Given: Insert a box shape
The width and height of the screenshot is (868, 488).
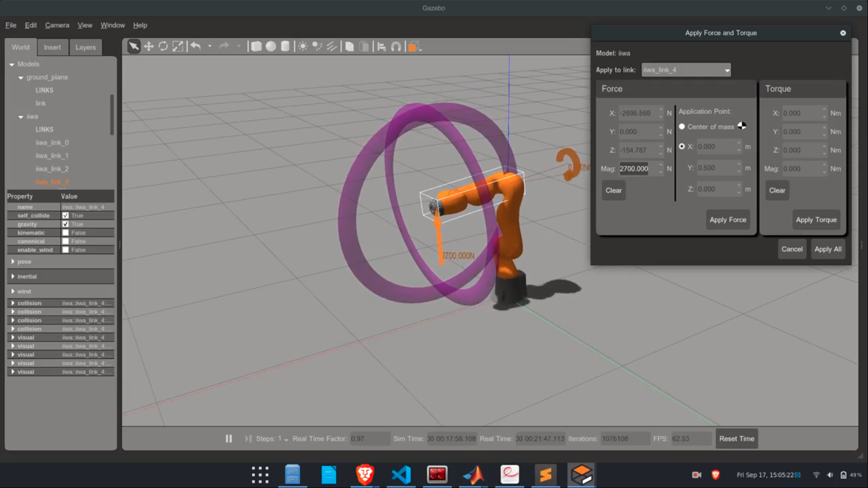Looking at the screenshot, I should 256,47.
